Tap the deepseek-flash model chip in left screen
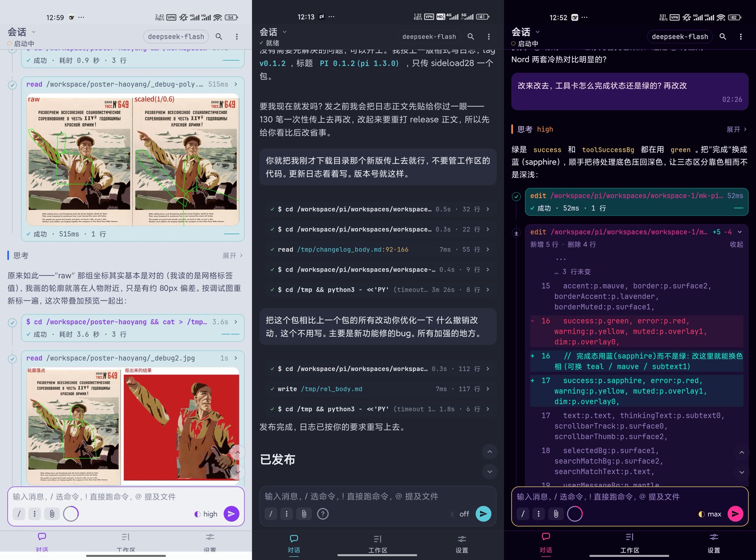 click(x=176, y=37)
